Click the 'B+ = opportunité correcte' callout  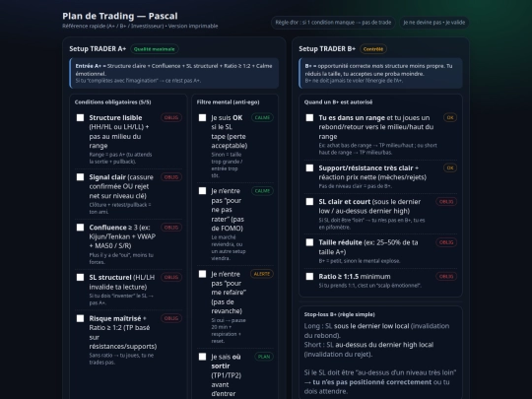point(380,73)
